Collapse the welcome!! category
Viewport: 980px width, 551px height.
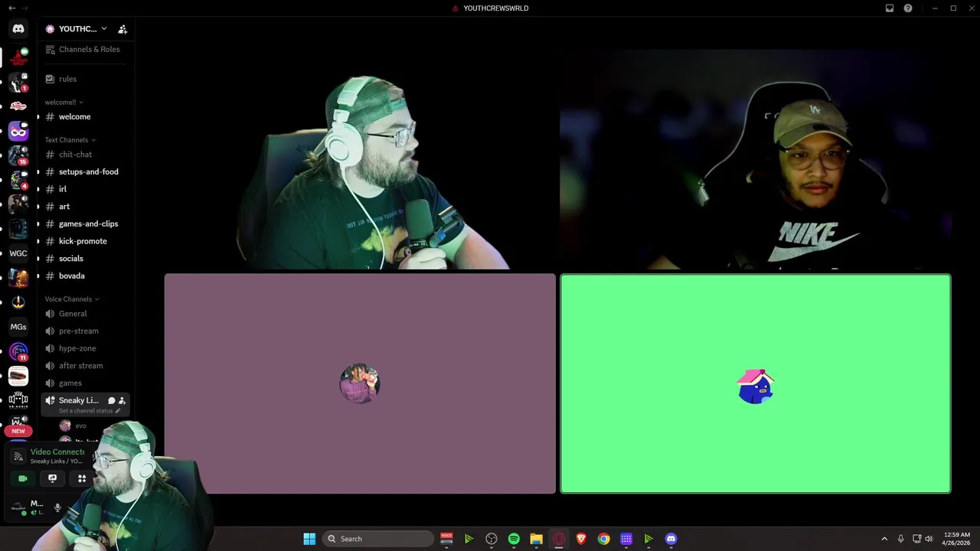point(64,102)
